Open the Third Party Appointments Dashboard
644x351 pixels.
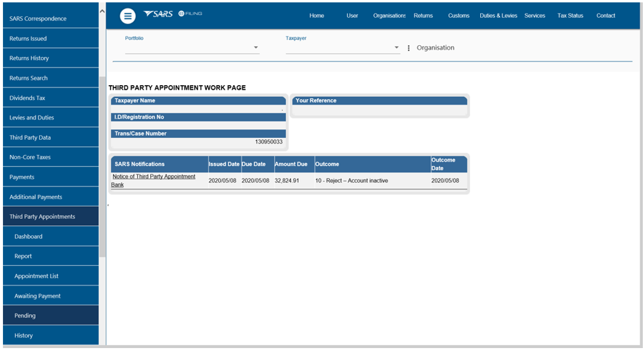coord(28,237)
